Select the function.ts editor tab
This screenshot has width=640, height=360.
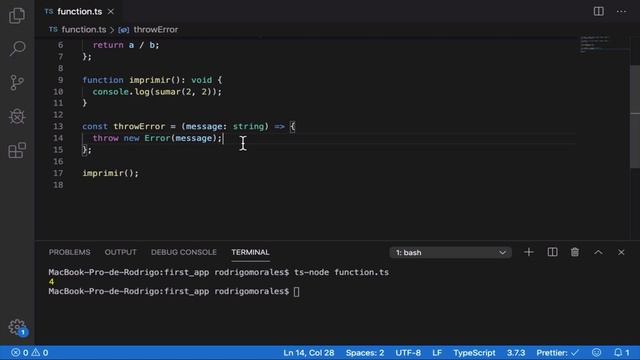[x=79, y=12]
